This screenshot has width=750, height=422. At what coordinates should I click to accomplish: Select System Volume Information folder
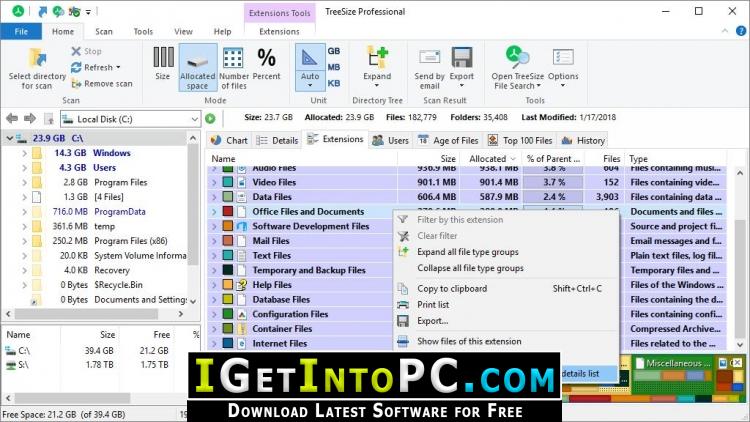pyautogui.click(x=140, y=255)
